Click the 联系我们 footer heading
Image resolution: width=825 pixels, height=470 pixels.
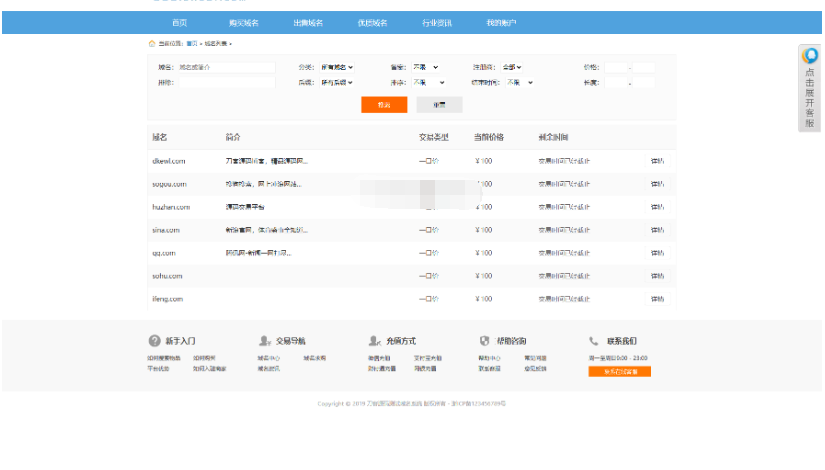click(622, 341)
